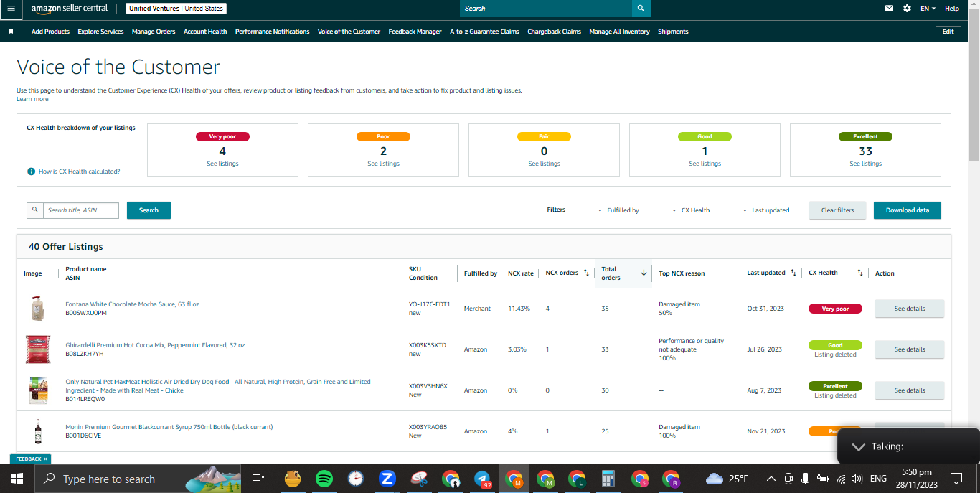This screenshot has height=493, width=980.
Task: Open the mail messages icon
Action: click(890, 9)
